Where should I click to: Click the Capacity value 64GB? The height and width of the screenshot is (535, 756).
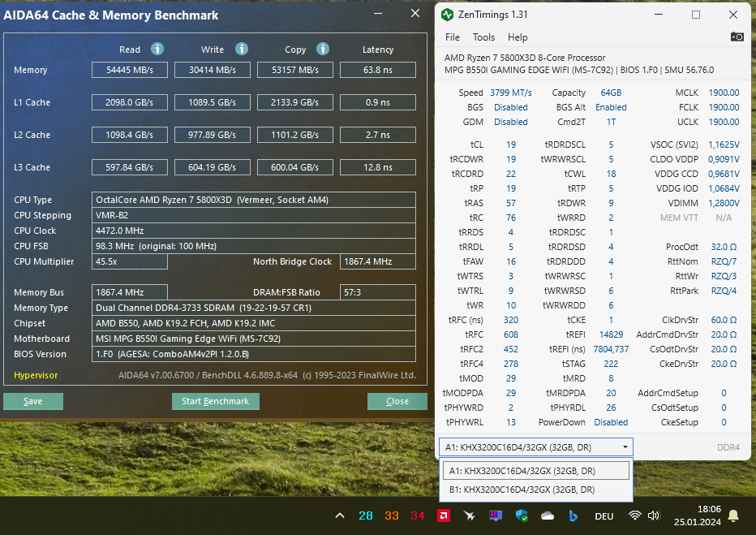coord(611,93)
